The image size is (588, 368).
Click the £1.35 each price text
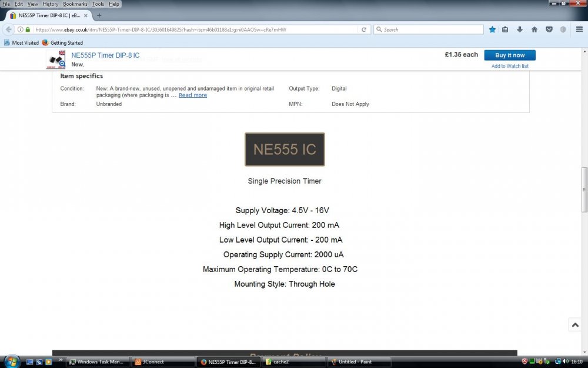click(x=461, y=54)
